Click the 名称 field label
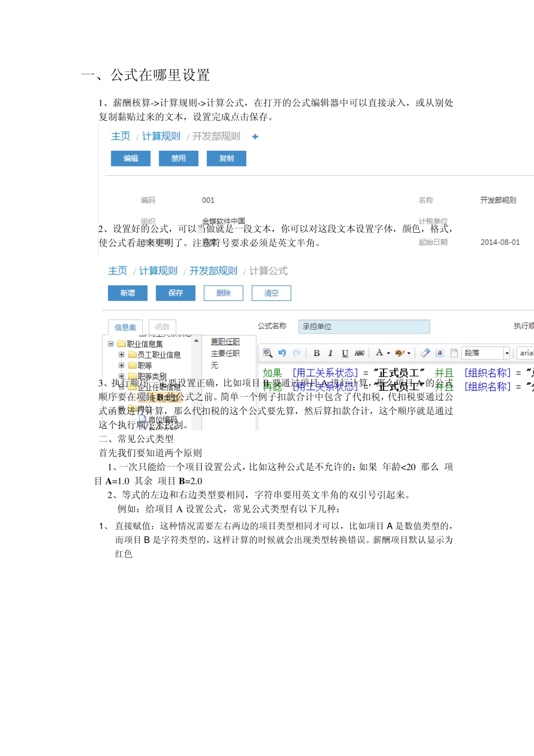Viewport: 534px width, 756px height. point(426,200)
